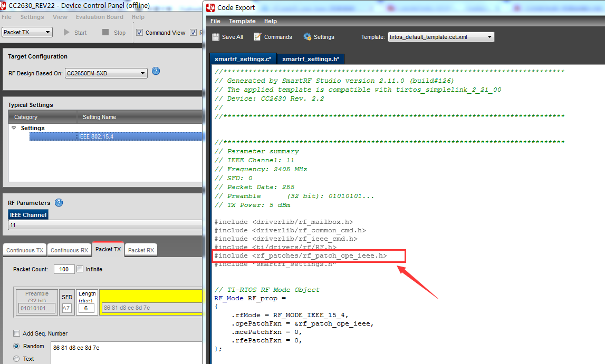Open the Template dropdown tirtos_default_template.cet.xml
This screenshot has width=605, height=364.
pyautogui.click(x=441, y=37)
